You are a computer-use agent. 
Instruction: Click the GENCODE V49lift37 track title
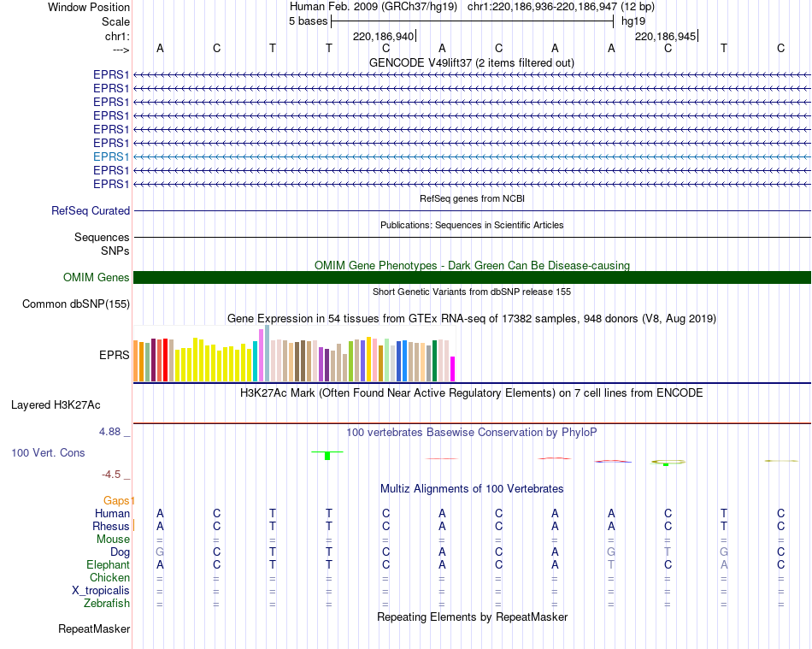coord(471,62)
